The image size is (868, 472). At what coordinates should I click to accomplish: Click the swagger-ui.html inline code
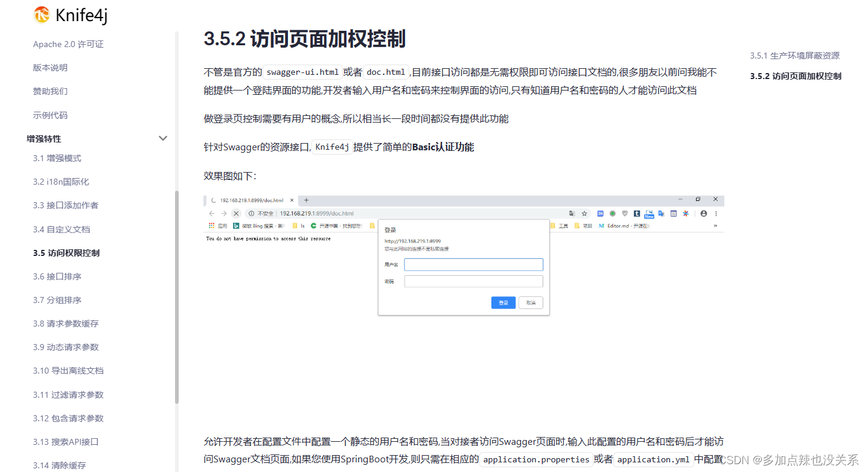302,72
